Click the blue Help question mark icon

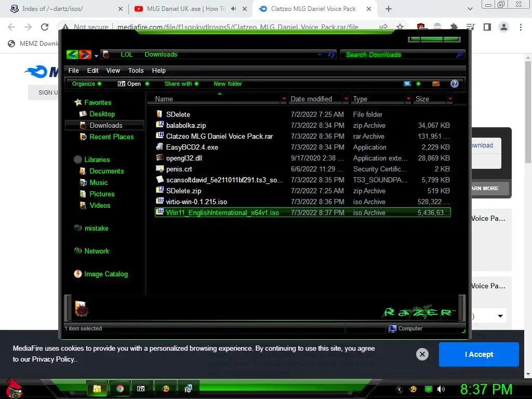454,84
